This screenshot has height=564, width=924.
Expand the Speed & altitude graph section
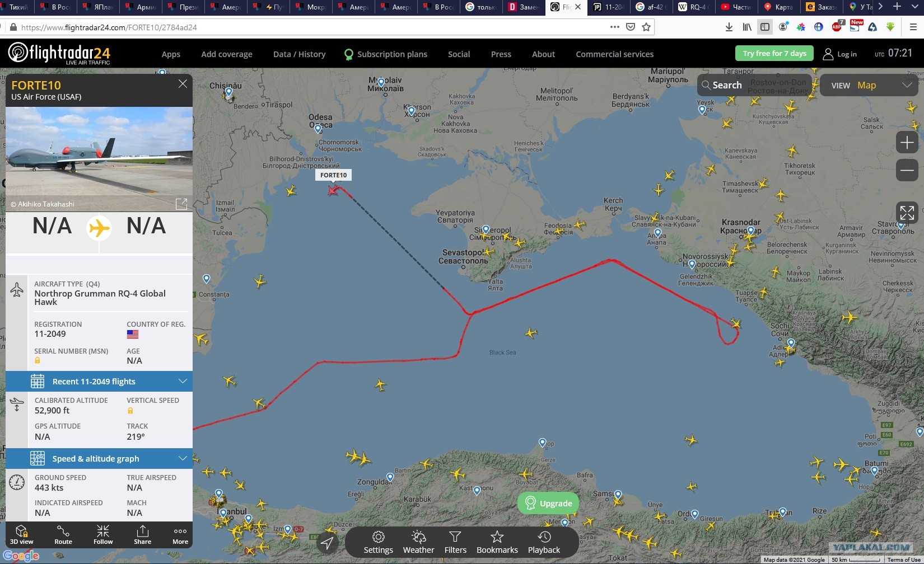(x=99, y=459)
